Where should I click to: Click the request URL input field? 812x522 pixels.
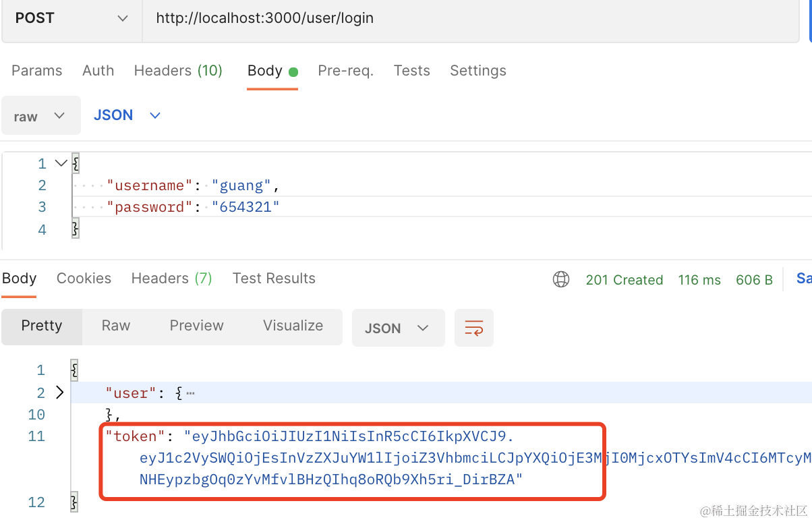[465, 19]
